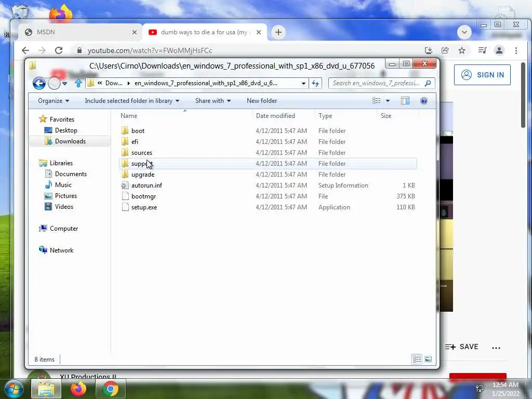This screenshot has height=399, width=532.
Task: Bookmark this page with star
Action: [x=462, y=50]
